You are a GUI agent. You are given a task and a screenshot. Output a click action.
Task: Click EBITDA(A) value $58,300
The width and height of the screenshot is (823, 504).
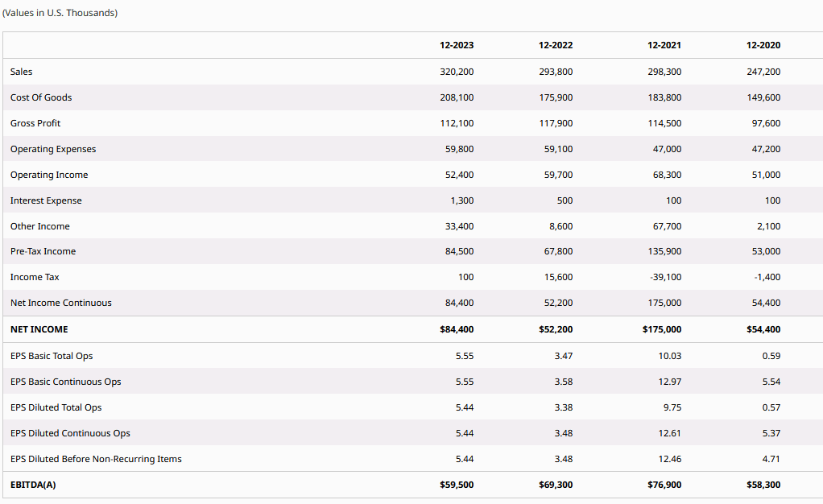763,485
